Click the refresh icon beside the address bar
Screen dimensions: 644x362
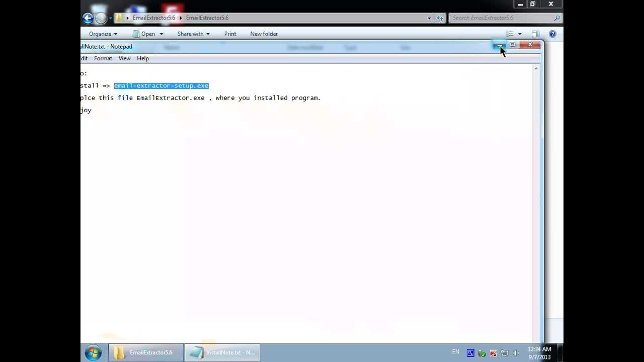point(440,18)
